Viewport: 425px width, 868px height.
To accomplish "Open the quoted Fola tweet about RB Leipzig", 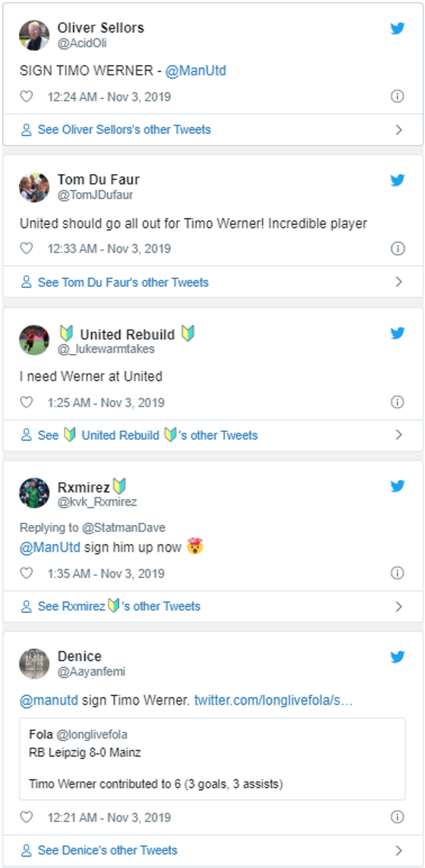I will pyautogui.click(x=212, y=759).
